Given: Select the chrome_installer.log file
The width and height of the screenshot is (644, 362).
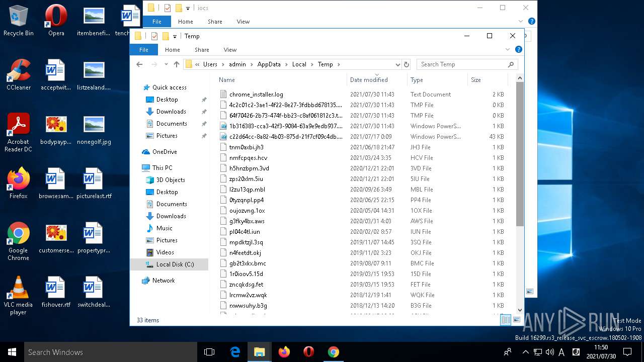Looking at the screenshot, I should tap(256, 95).
